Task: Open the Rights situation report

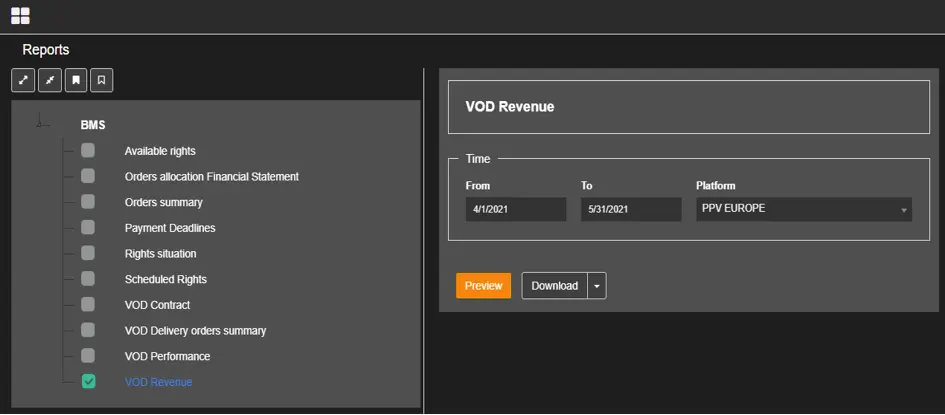Action: (x=160, y=254)
